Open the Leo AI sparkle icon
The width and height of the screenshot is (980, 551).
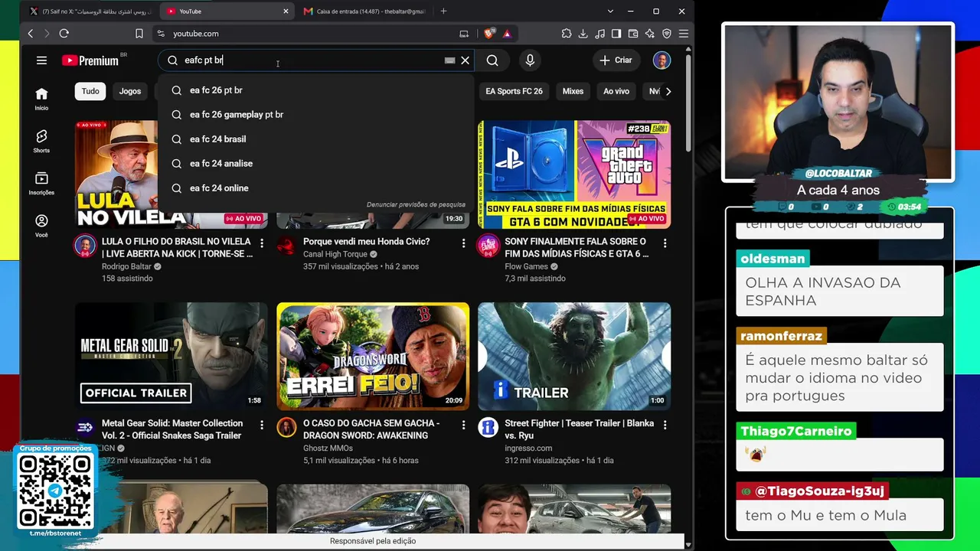tap(650, 34)
